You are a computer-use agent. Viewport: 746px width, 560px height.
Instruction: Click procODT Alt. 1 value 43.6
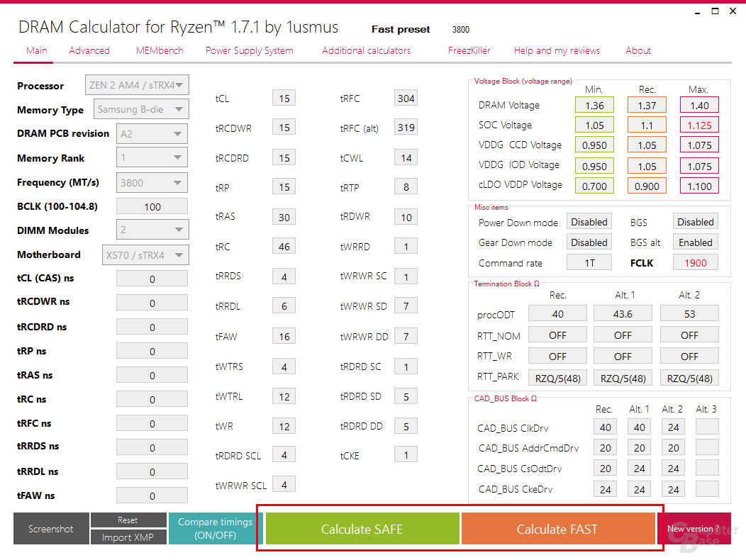tap(623, 313)
